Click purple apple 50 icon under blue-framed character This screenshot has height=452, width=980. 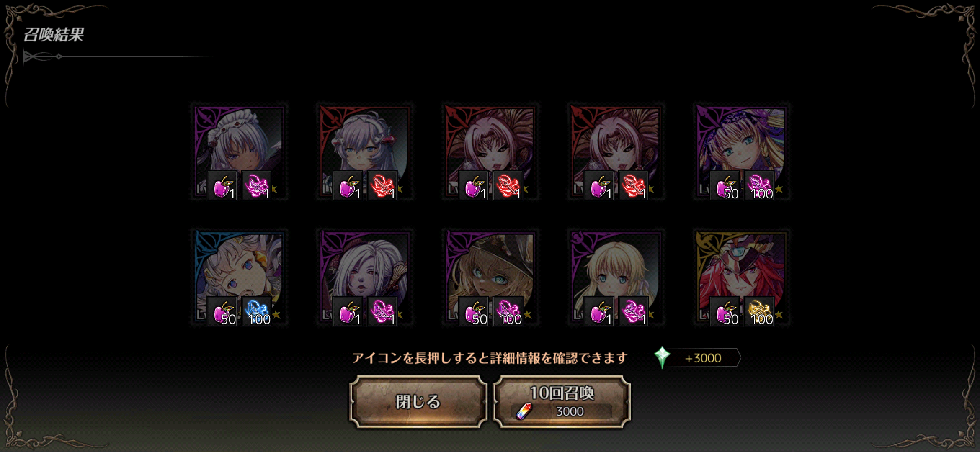[222, 311]
